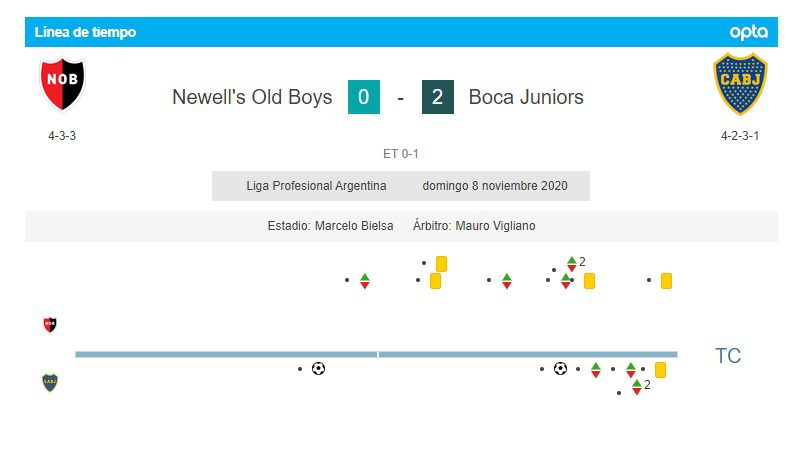Click the TC full-time label
799x471 pixels.
(728, 356)
